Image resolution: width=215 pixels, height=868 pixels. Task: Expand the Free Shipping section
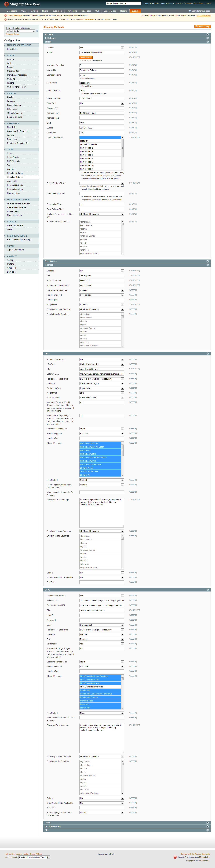[127, 261]
